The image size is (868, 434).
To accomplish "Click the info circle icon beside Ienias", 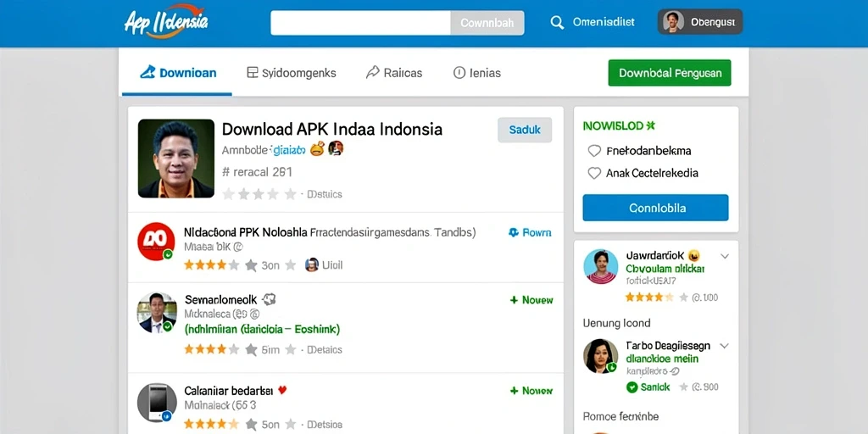I will pyautogui.click(x=459, y=73).
